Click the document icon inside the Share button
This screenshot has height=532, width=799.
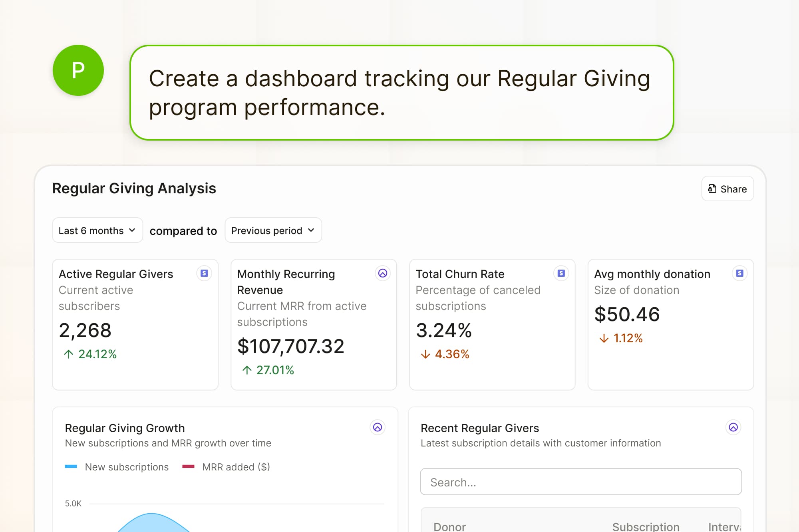click(x=713, y=189)
